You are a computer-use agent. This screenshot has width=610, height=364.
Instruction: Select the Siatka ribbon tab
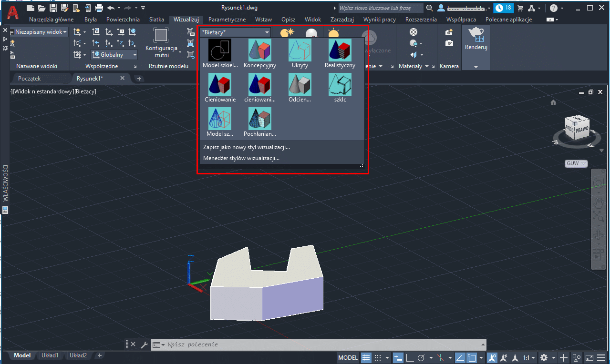tap(155, 20)
